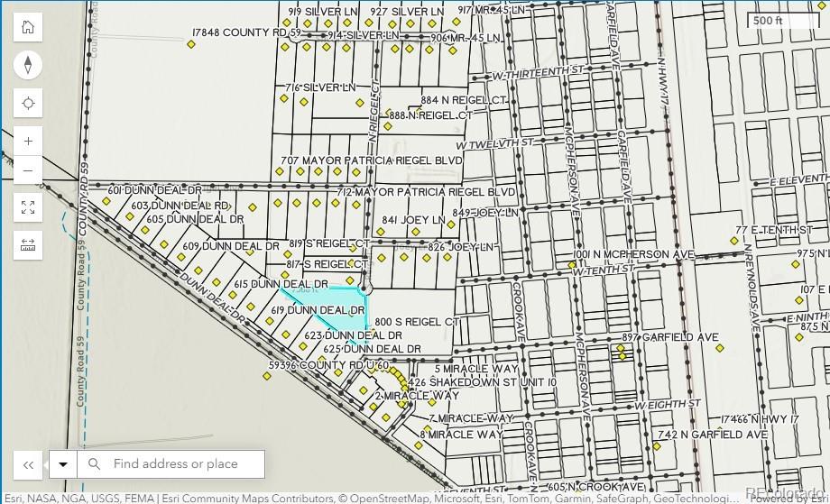Image resolution: width=830 pixels, height=504 pixels.
Task: Click the search magnifier icon
Action: coord(94,464)
